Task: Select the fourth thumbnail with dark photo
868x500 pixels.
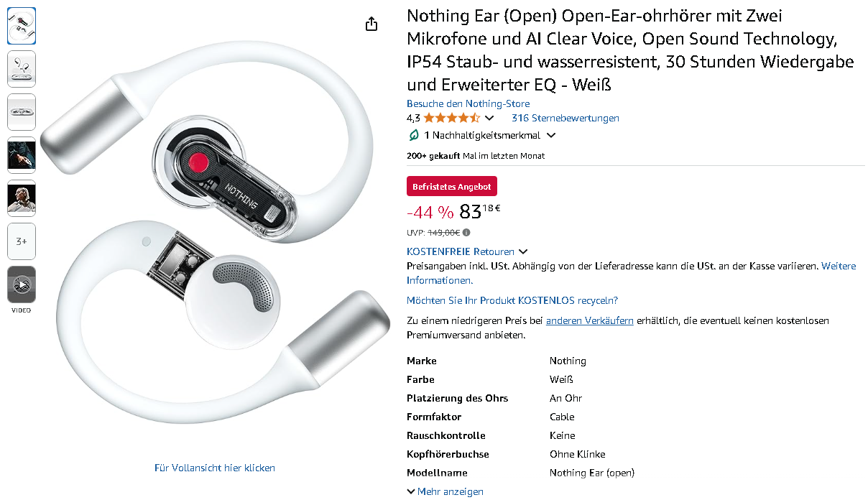Action: click(x=22, y=155)
